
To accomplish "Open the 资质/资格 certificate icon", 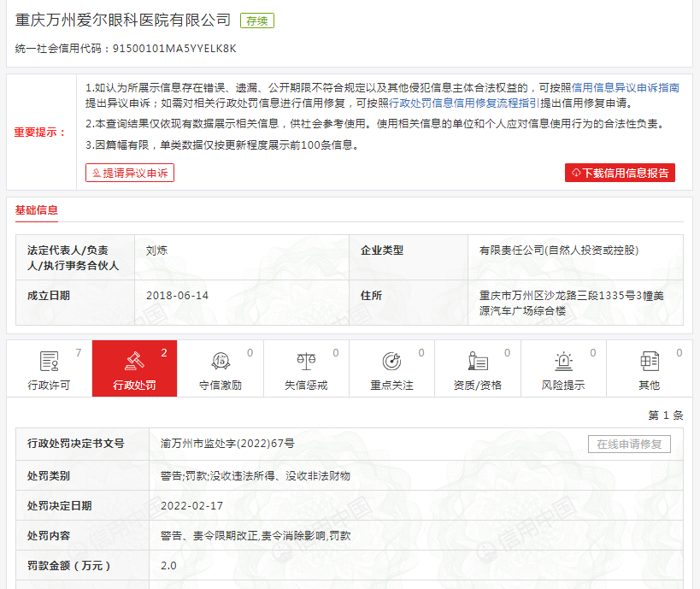I will pos(478,362).
